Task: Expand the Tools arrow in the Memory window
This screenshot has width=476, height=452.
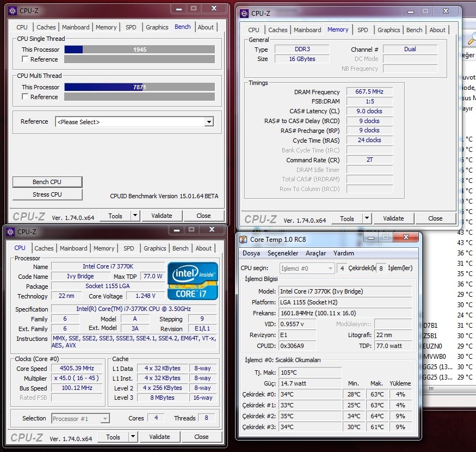Action: (x=367, y=218)
